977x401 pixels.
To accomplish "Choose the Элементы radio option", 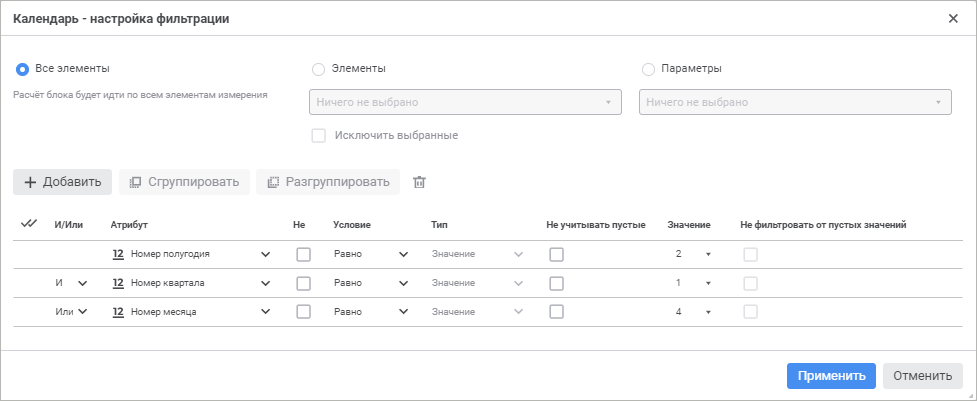I will [319, 69].
